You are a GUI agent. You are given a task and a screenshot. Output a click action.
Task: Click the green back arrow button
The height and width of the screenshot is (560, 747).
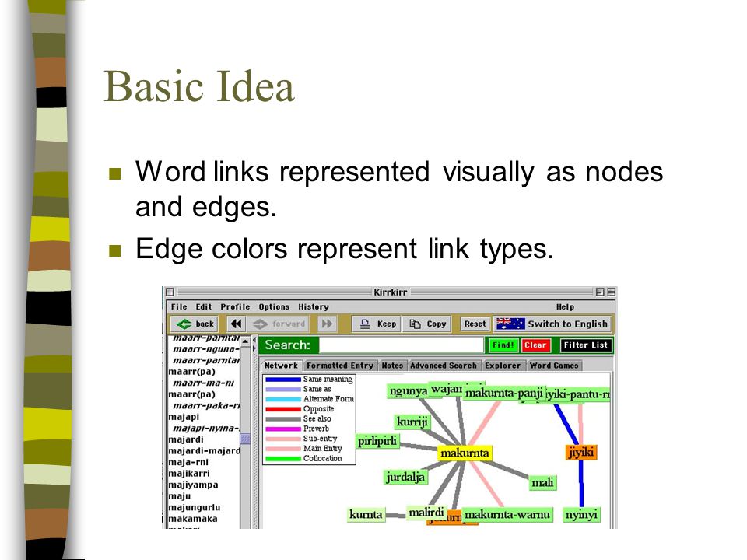tap(195, 324)
